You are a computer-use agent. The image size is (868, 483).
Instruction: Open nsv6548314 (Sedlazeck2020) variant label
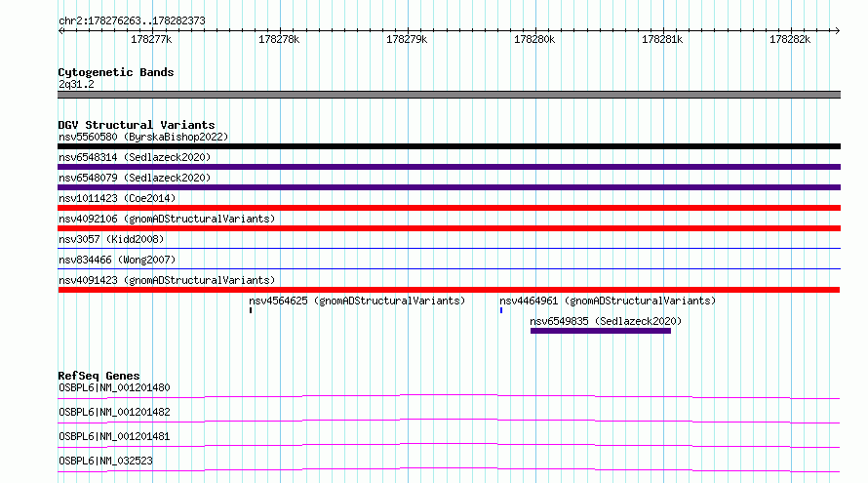click(135, 157)
